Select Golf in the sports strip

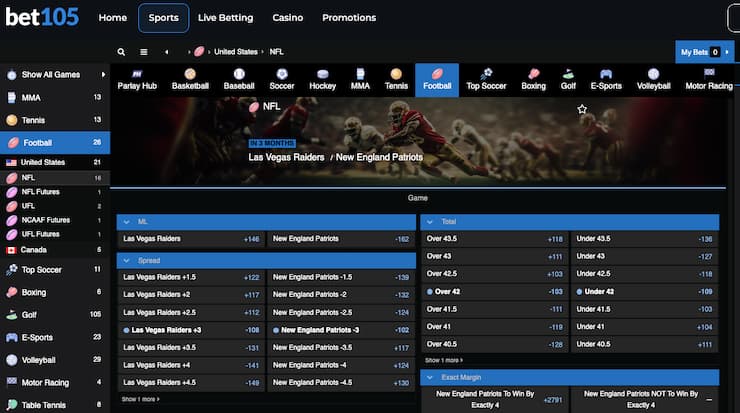point(568,80)
